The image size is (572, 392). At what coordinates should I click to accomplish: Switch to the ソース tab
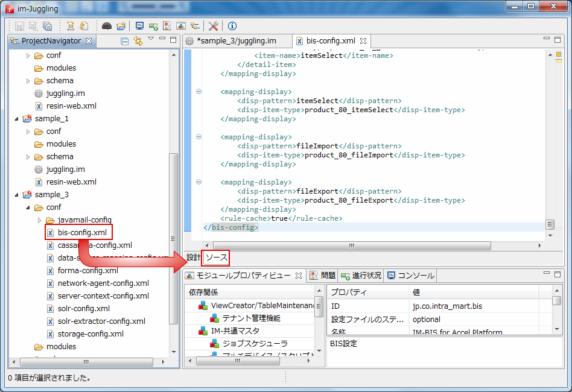tap(216, 258)
